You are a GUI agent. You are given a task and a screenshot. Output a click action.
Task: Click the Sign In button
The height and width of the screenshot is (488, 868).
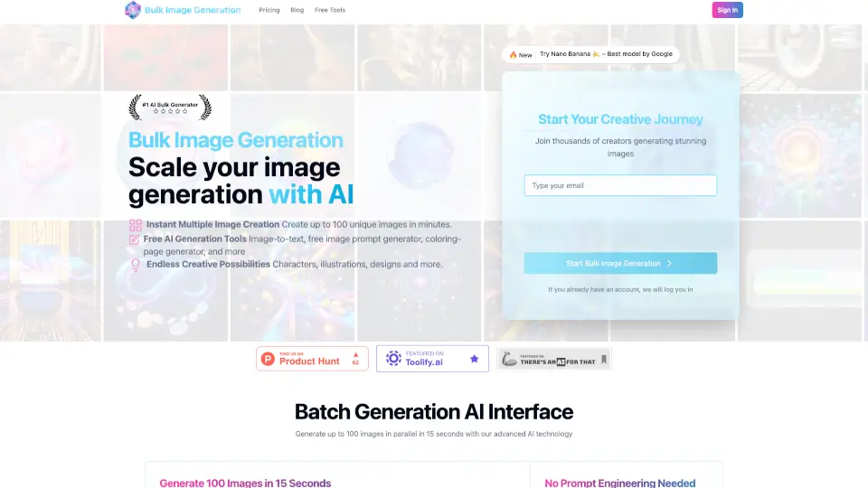[x=727, y=10]
